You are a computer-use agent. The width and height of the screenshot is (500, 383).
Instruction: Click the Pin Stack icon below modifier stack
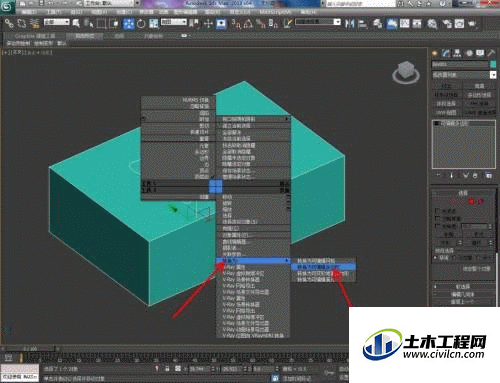coord(438,175)
